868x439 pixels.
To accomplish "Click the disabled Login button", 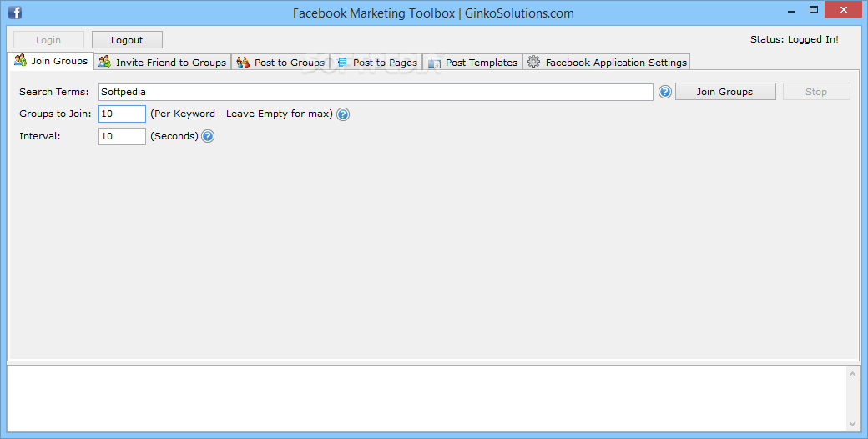I will click(x=48, y=40).
